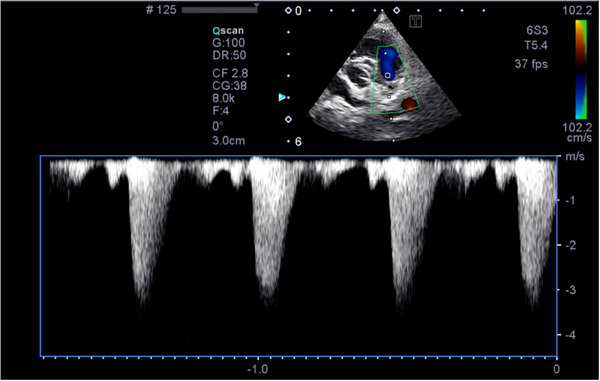Click the green color box outline
This screenshot has height=381, width=600.
tap(395, 80)
